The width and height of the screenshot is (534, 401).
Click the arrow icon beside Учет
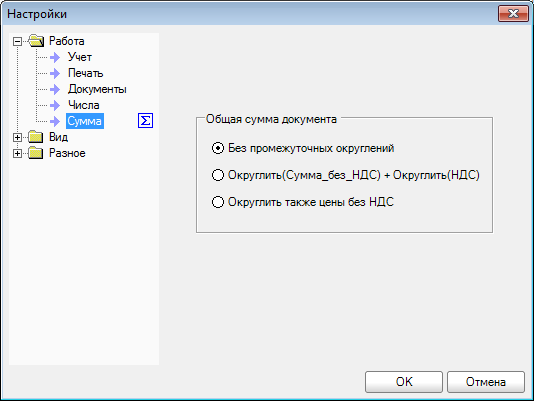(55, 57)
